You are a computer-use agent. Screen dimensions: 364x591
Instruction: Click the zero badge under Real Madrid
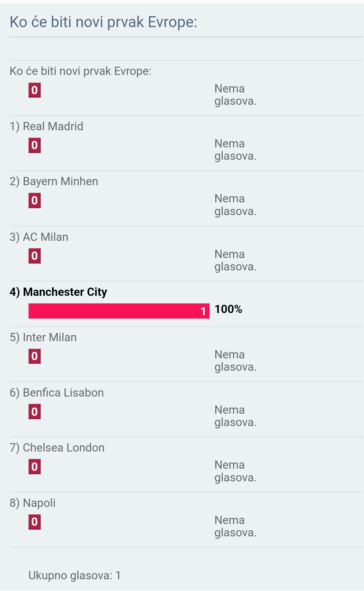point(35,145)
